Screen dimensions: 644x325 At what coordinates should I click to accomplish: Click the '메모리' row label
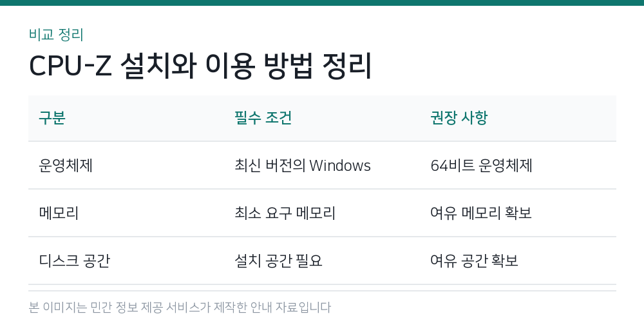pyautogui.click(x=59, y=213)
